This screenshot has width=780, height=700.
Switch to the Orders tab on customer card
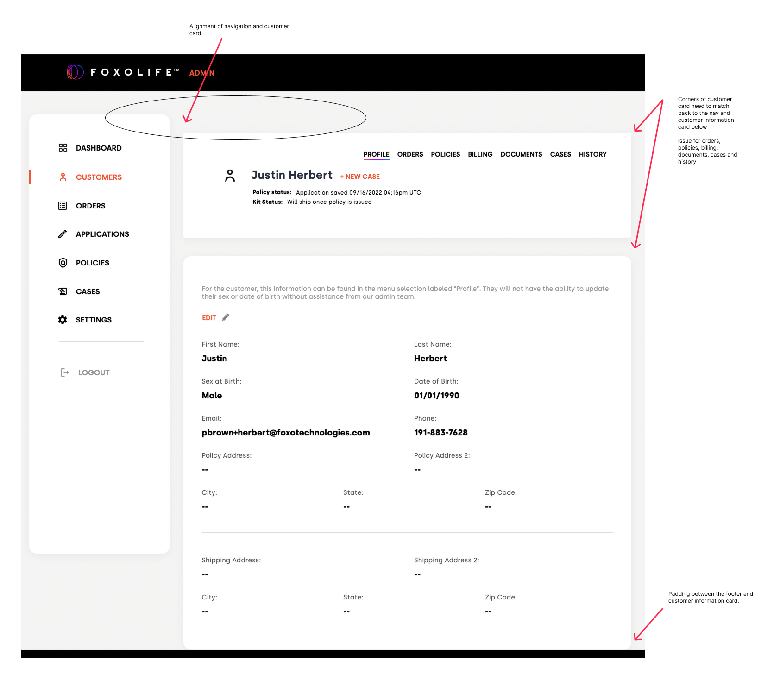[x=410, y=154]
